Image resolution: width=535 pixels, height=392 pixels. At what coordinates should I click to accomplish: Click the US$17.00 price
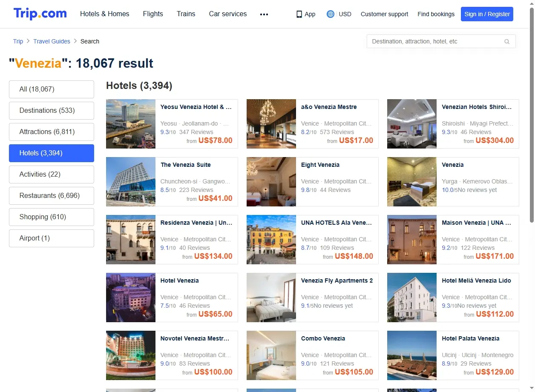(356, 140)
